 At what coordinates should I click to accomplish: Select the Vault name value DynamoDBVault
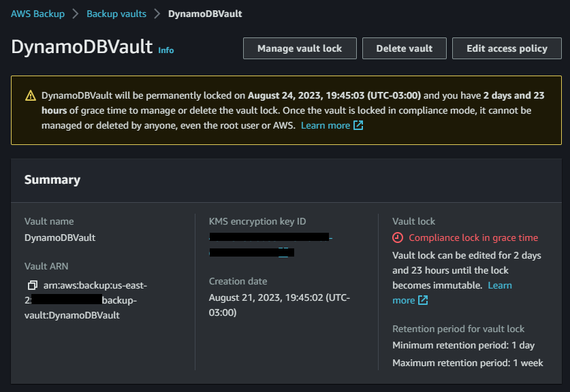pos(60,238)
